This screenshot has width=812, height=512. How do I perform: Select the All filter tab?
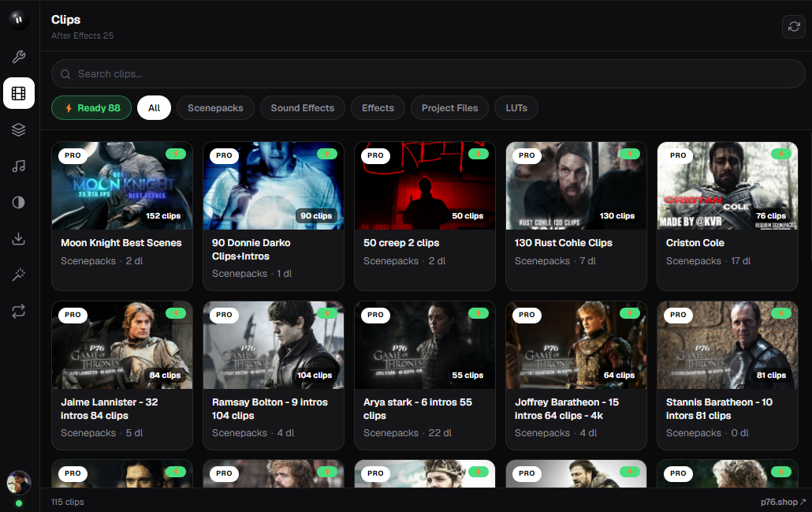154,108
